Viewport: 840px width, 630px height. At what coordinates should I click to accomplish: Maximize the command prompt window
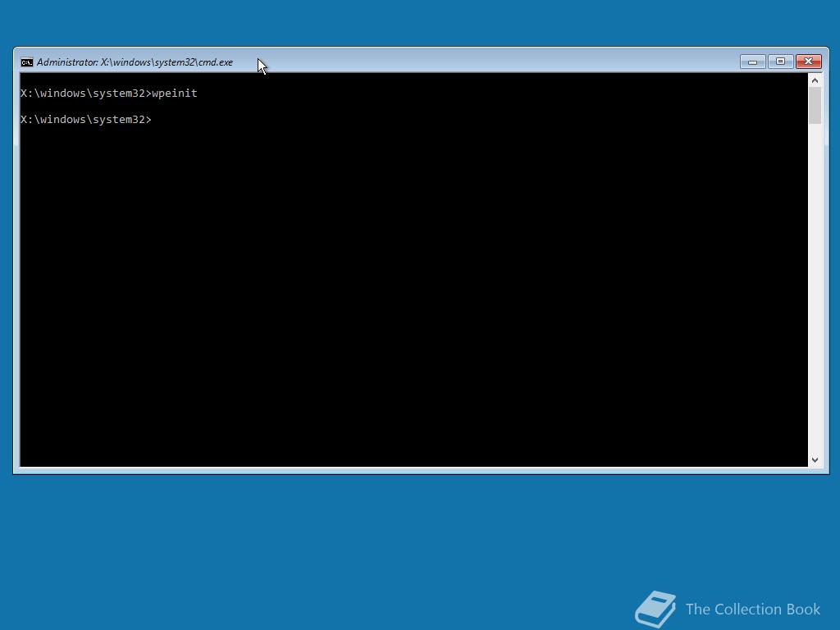781,62
